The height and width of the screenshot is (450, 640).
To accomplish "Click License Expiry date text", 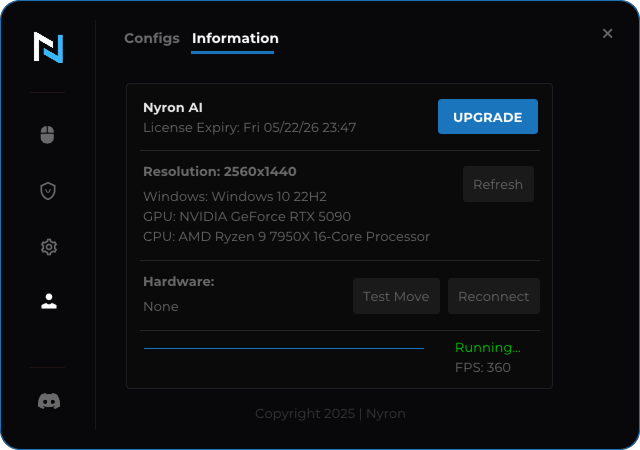I will pyautogui.click(x=249, y=127).
